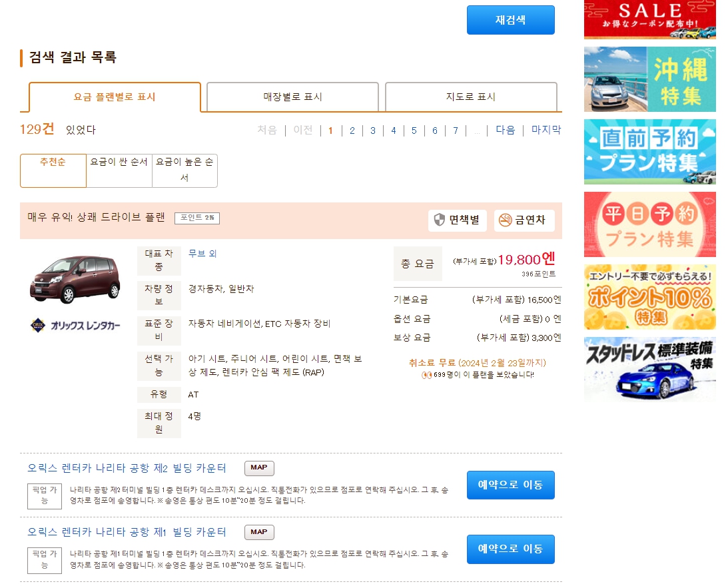The height and width of the screenshot is (586, 728).
Task: Open the ポイント10%特集 banner
Action: (x=649, y=297)
